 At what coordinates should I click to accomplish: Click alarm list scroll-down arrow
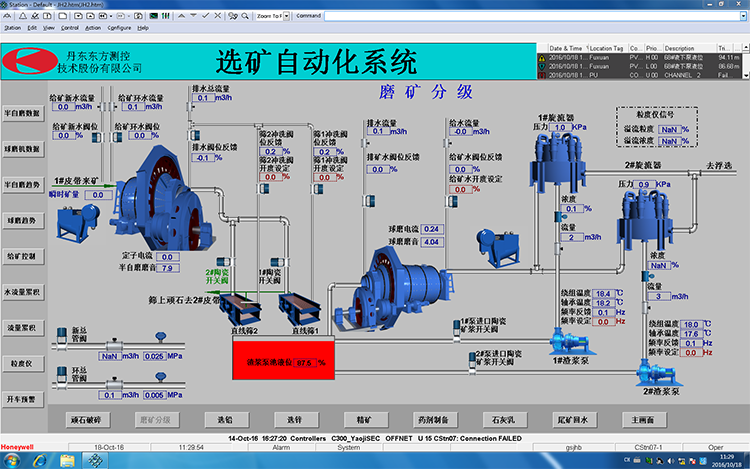click(x=745, y=75)
